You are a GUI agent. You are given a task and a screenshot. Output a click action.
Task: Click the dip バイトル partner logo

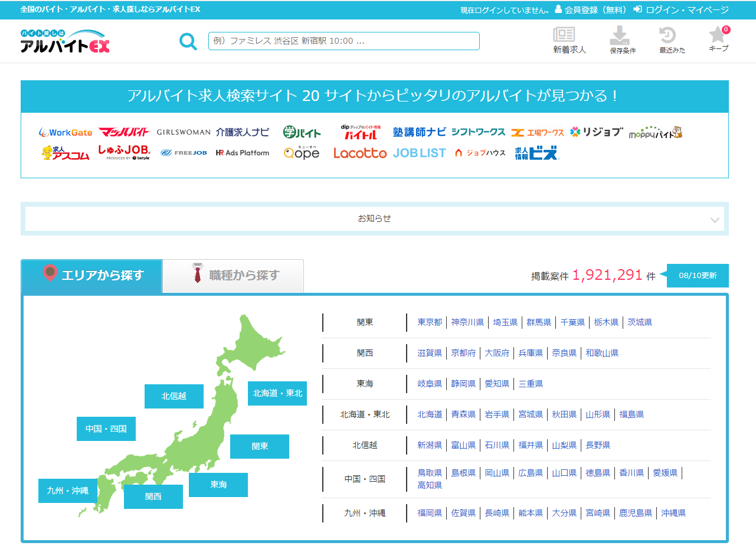click(x=361, y=132)
